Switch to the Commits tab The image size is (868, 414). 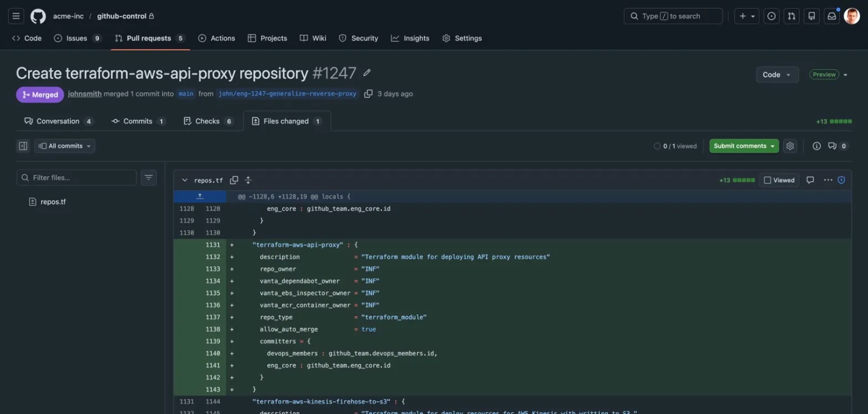(138, 121)
